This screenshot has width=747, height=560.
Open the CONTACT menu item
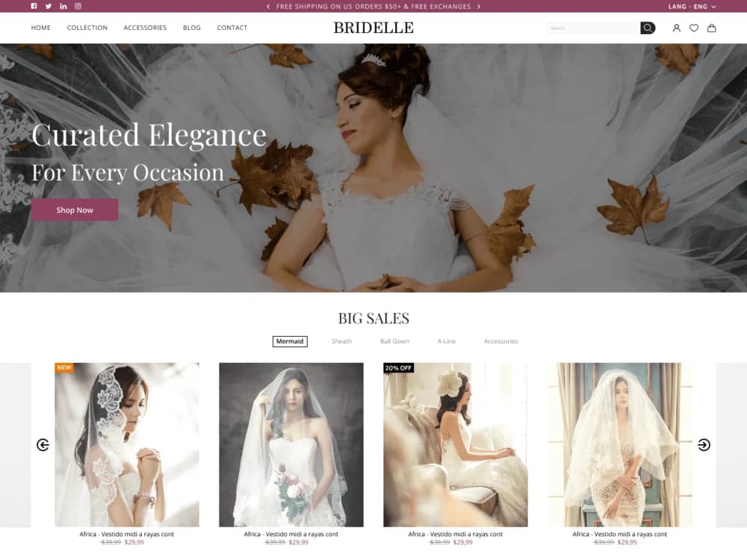232,28
